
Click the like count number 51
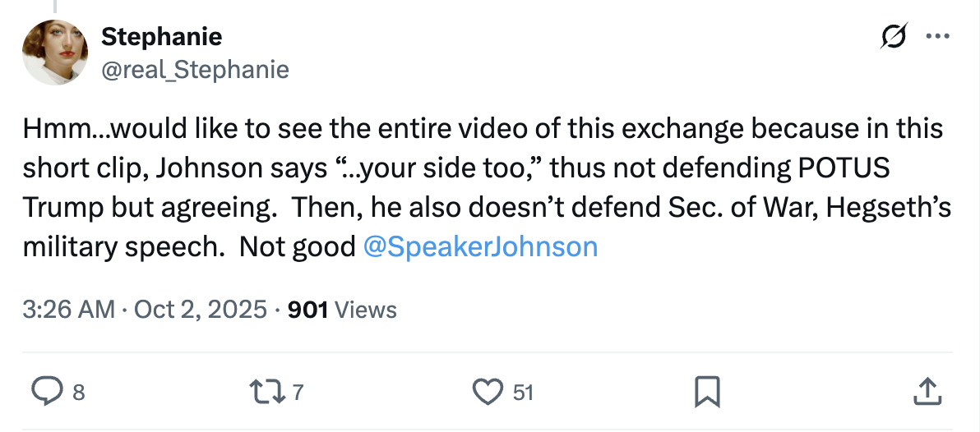[x=523, y=393]
